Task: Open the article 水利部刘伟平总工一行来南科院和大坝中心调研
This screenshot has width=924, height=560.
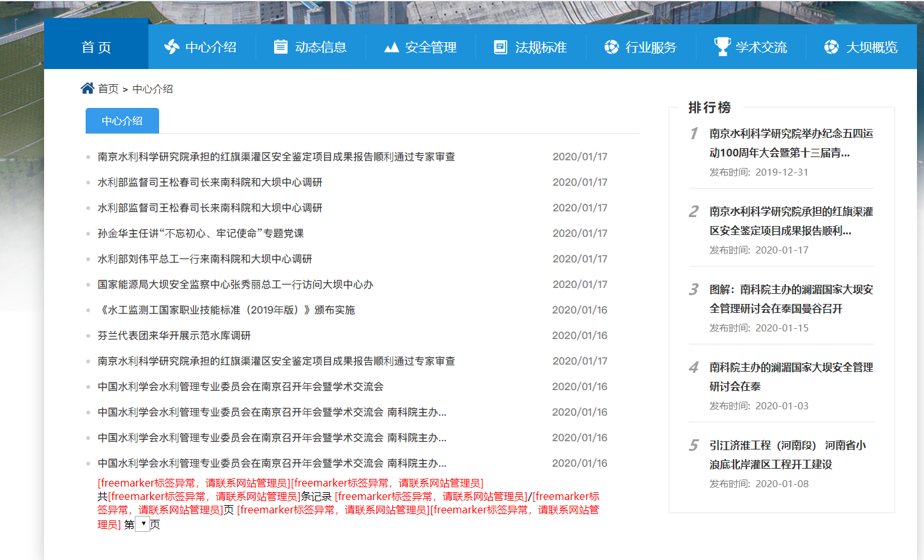Action: 205,259
